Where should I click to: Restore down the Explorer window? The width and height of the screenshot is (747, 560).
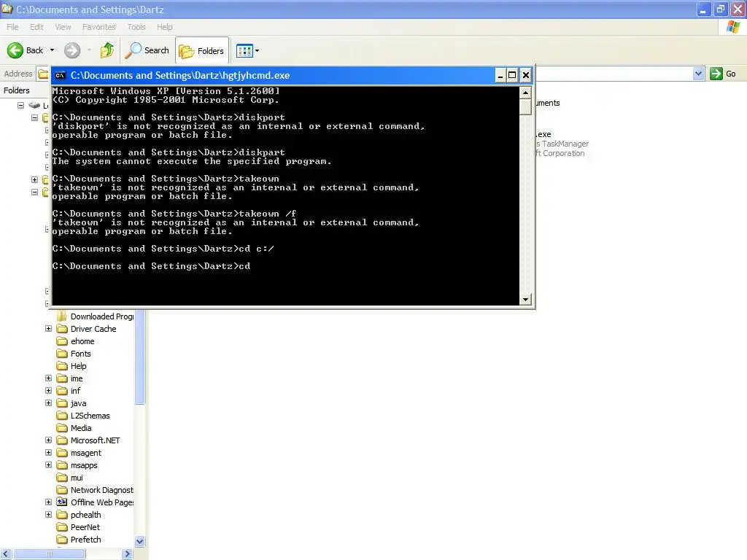click(x=720, y=9)
